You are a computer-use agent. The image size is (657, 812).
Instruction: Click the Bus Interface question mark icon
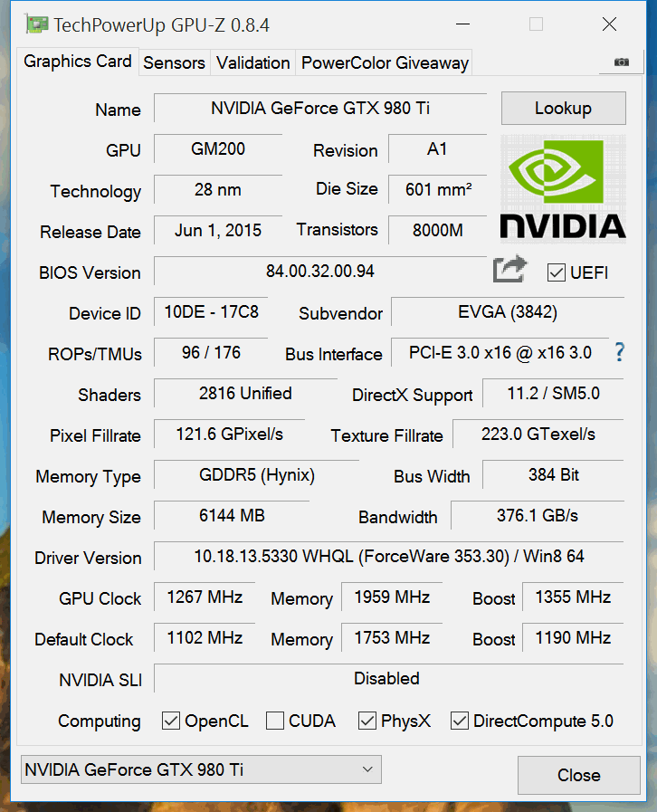pos(620,352)
